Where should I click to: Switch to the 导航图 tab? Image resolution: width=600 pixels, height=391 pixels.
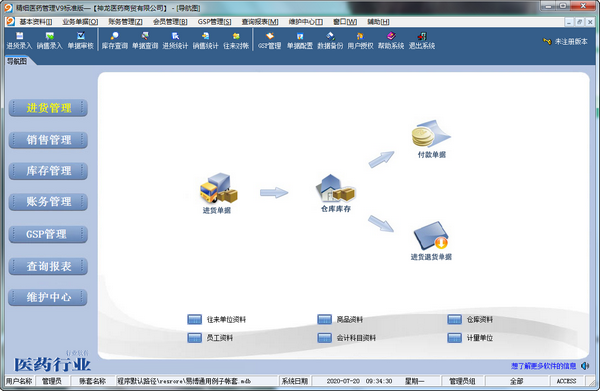[x=17, y=61]
